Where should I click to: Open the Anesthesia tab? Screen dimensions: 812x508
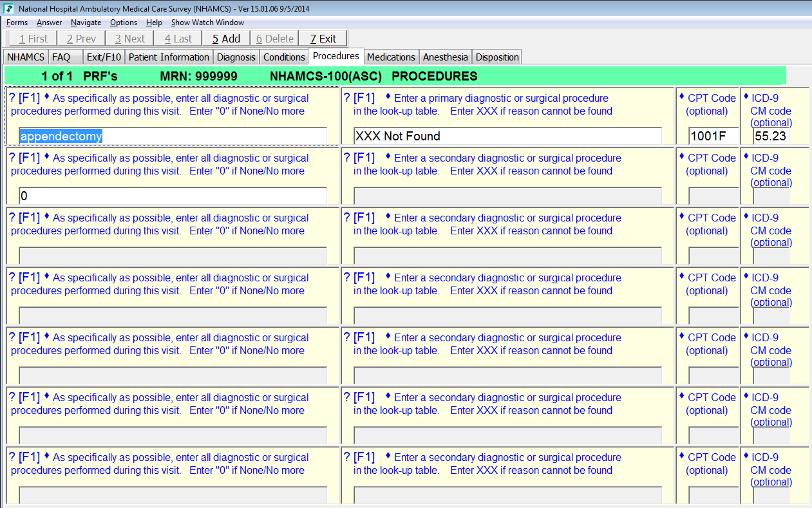coord(446,57)
